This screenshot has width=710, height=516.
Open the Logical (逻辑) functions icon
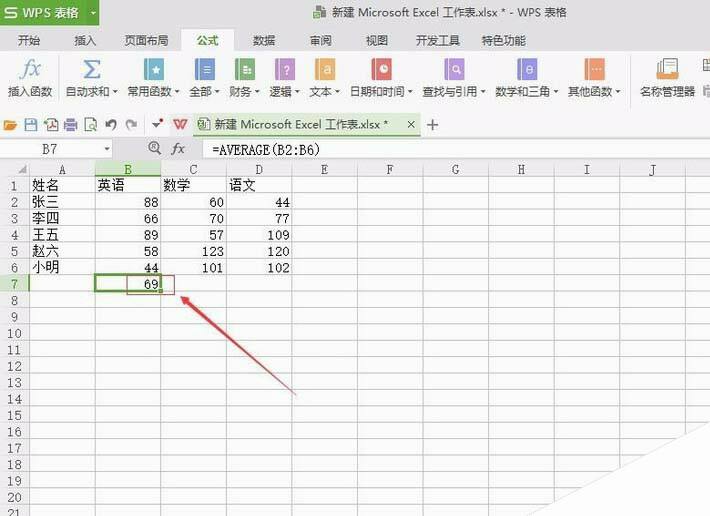(285, 69)
